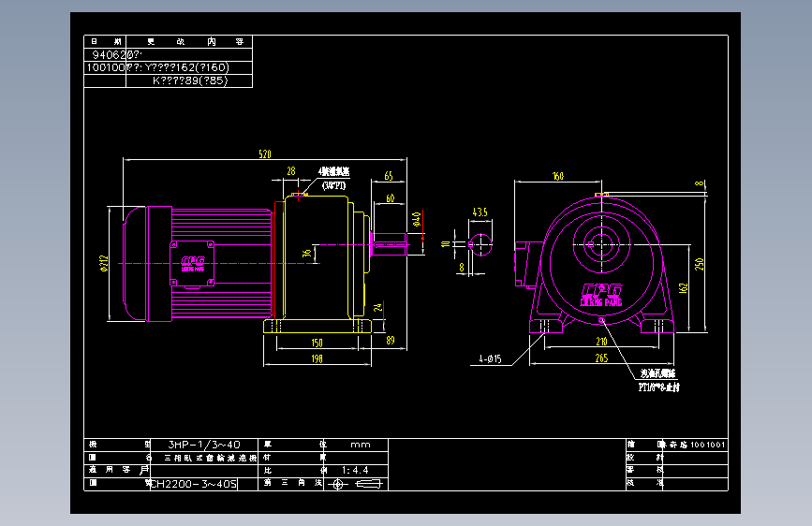Select the 60 shaft length dimension
Viewport: 812px width, 526px height.
[390, 198]
